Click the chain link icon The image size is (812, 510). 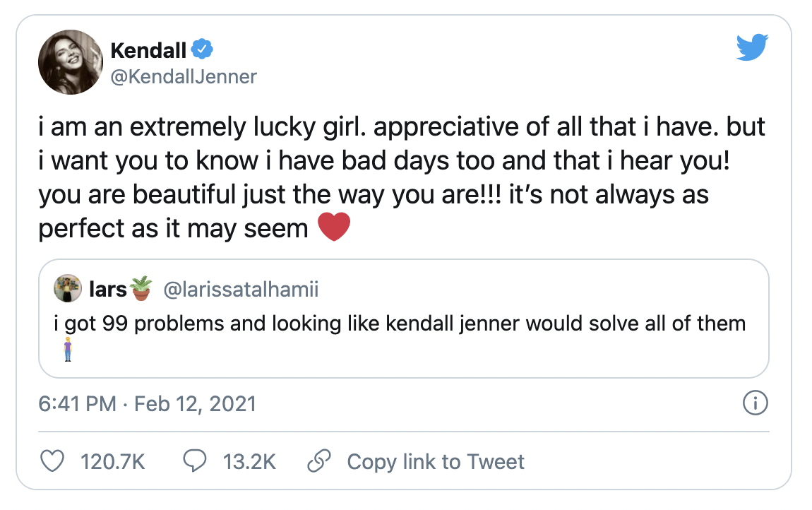320,462
